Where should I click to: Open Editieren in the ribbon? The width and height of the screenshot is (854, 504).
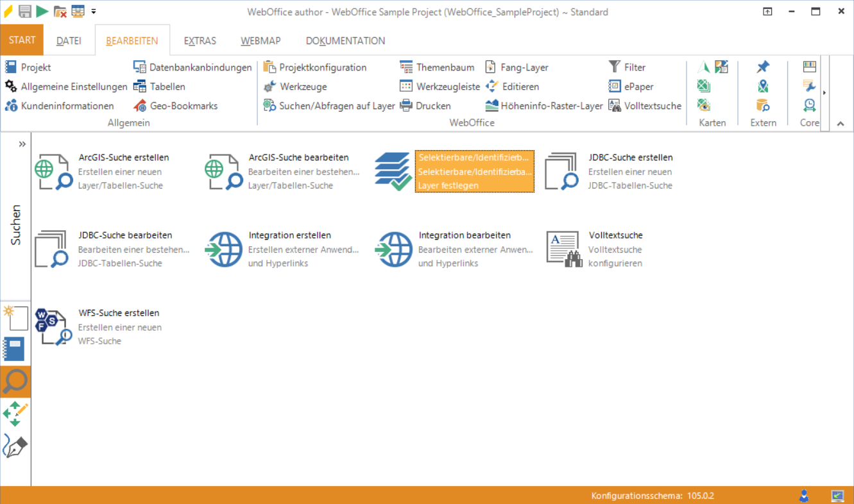(512, 87)
